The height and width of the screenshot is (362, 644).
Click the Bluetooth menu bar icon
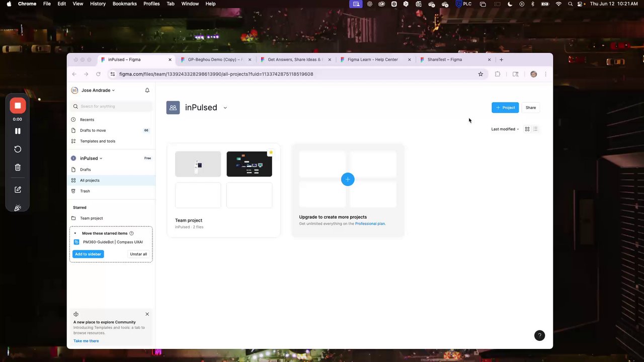click(x=533, y=4)
